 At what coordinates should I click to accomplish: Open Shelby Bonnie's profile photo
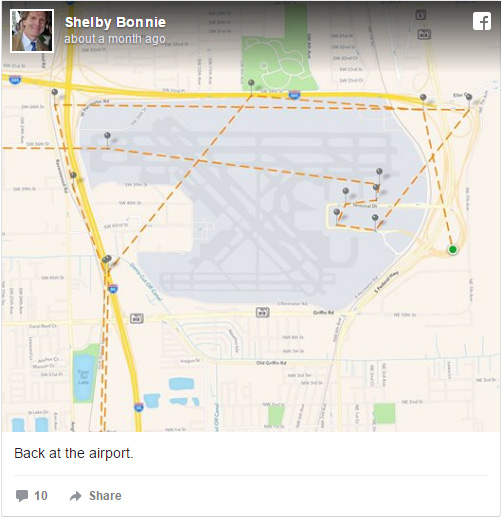point(32,31)
